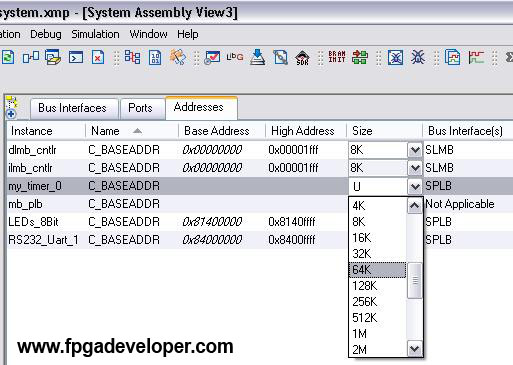This screenshot has height=365, width=513.
Task: Open the Simulation menu
Action: (95, 34)
